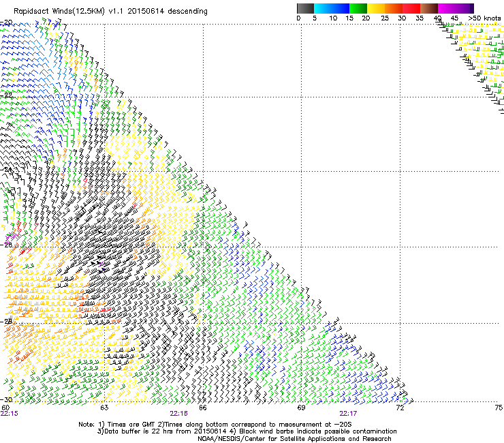Click the '75' longitude axis label

[x=499, y=408]
